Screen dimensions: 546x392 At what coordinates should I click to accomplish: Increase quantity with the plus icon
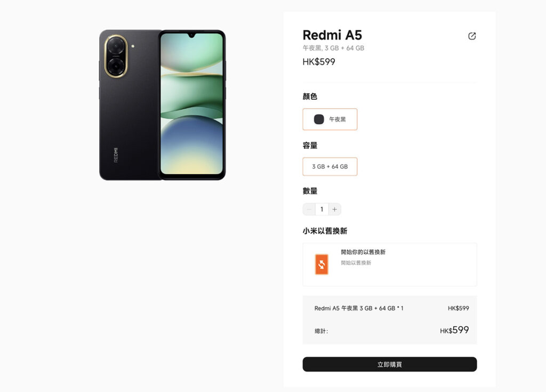point(335,209)
